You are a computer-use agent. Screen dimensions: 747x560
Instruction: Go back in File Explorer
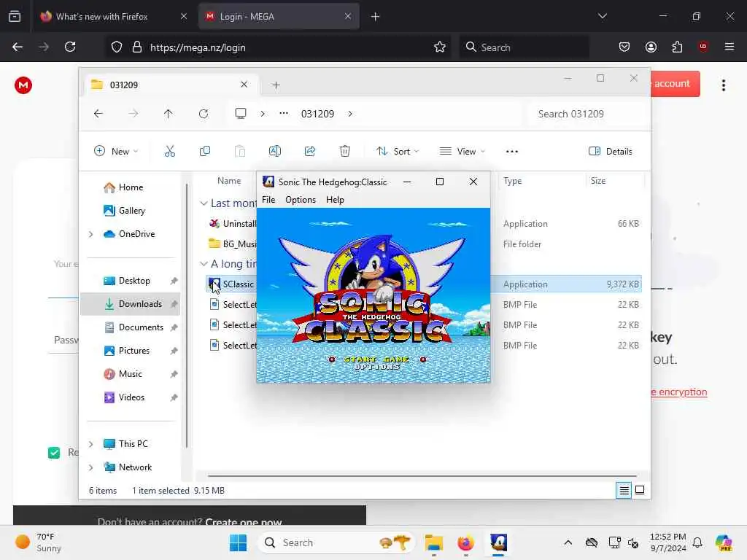(x=98, y=114)
